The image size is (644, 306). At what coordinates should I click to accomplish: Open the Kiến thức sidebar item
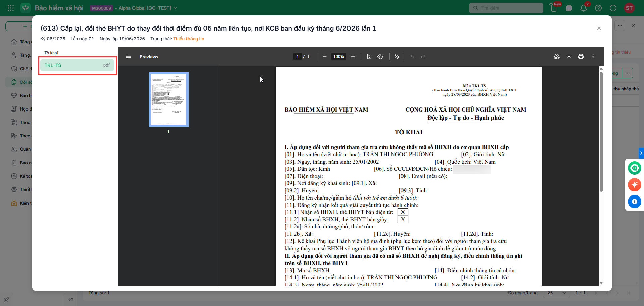pos(21,203)
